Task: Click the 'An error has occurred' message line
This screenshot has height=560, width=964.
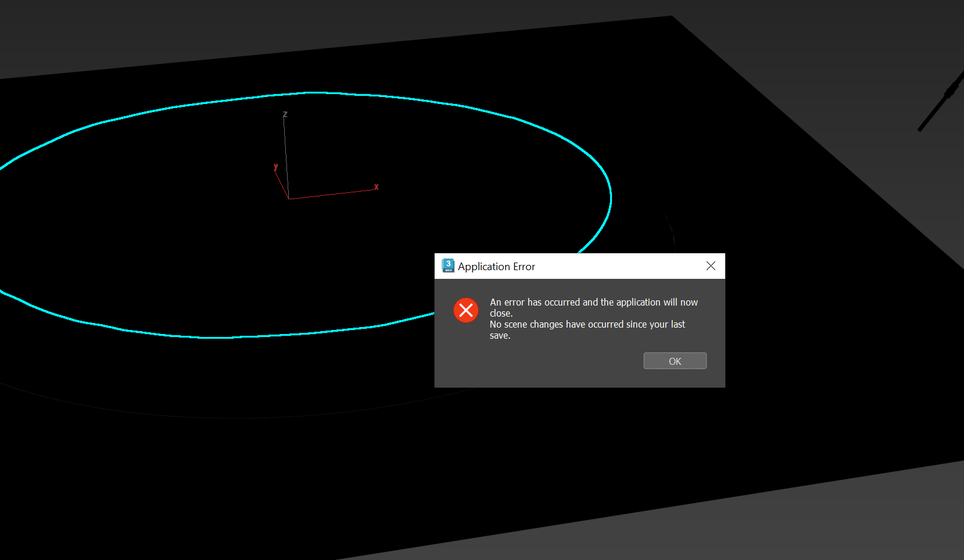Action: coord(593,302)
